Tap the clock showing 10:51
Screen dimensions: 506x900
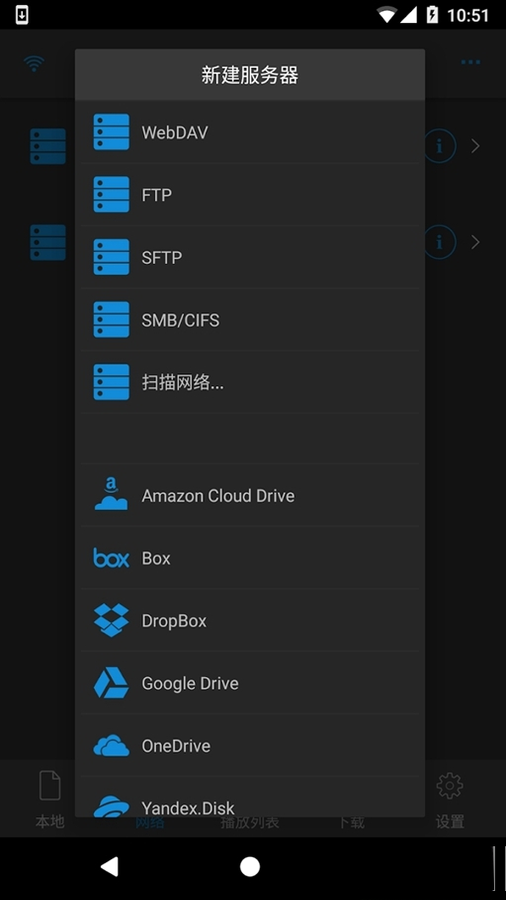click(468, 15)
